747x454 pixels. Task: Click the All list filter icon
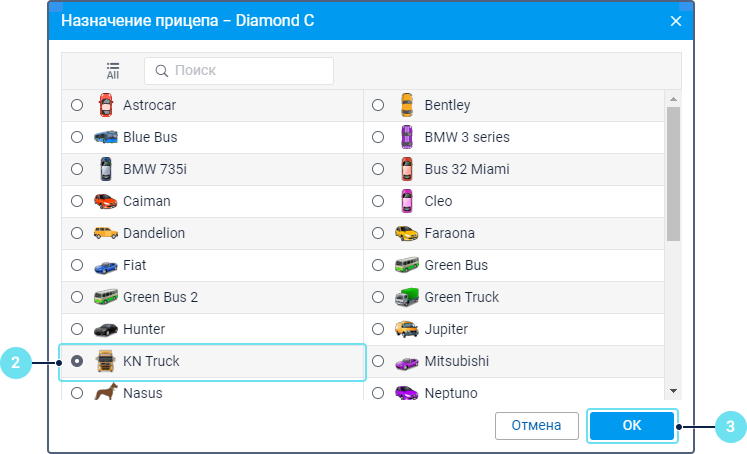pos(113,71)
